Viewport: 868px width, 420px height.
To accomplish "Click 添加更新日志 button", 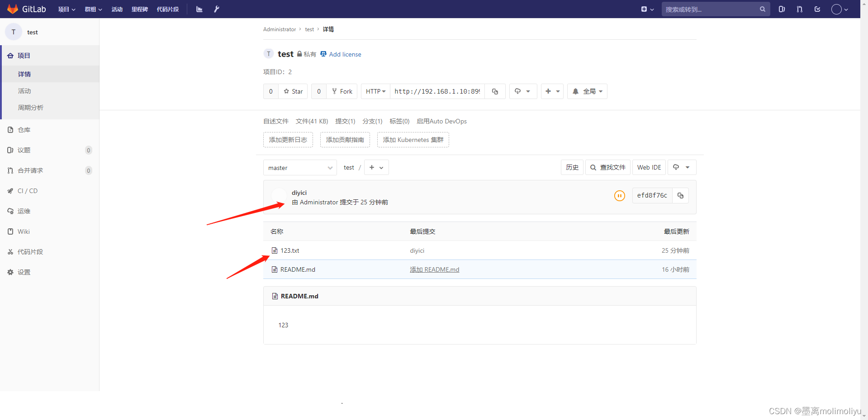I will pos(288,140).
